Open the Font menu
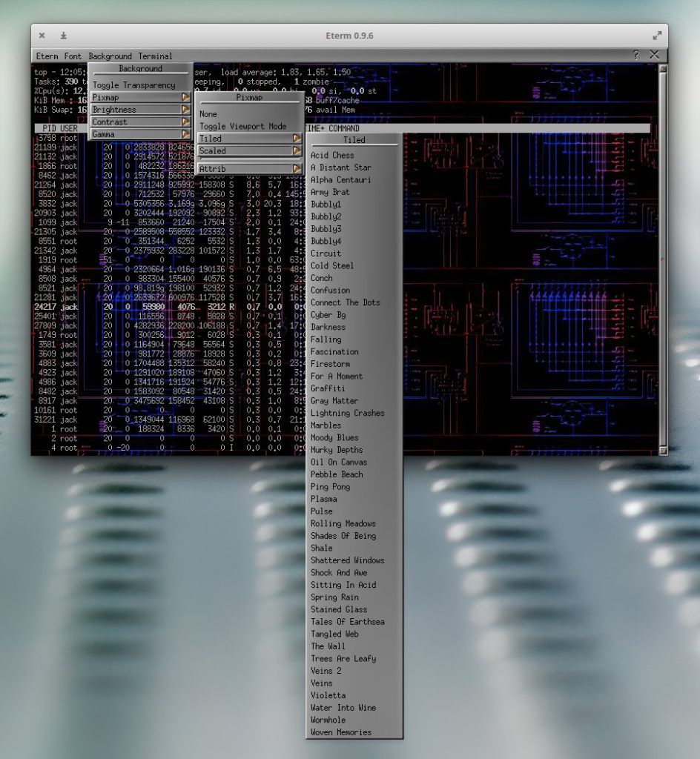Image resolution: width=700 pixels, height=759 pixels. tap(73, 56)
